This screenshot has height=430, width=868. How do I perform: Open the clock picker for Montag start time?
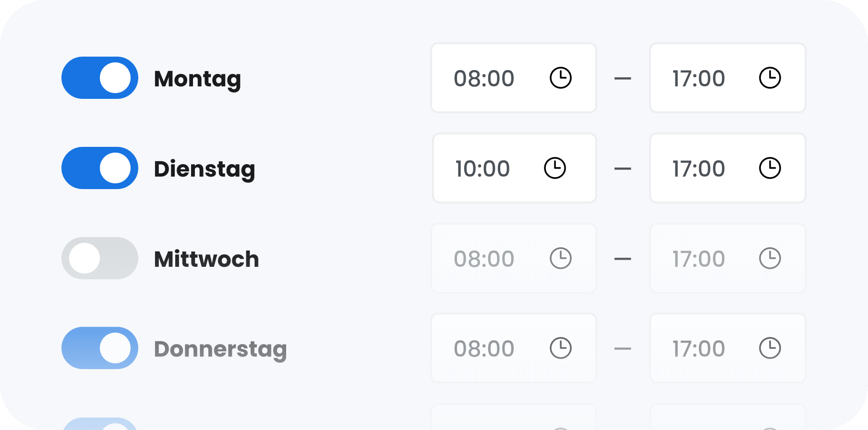[561, 78]
